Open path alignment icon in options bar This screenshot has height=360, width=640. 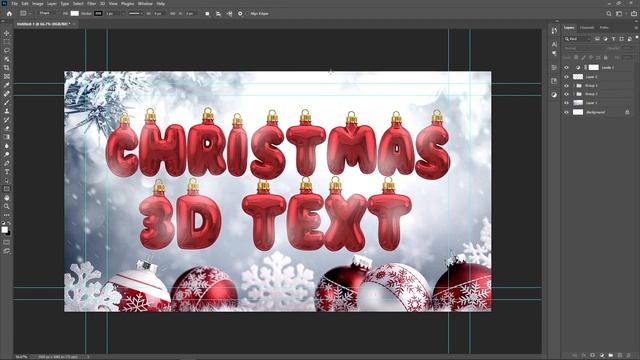click(218, 13)
